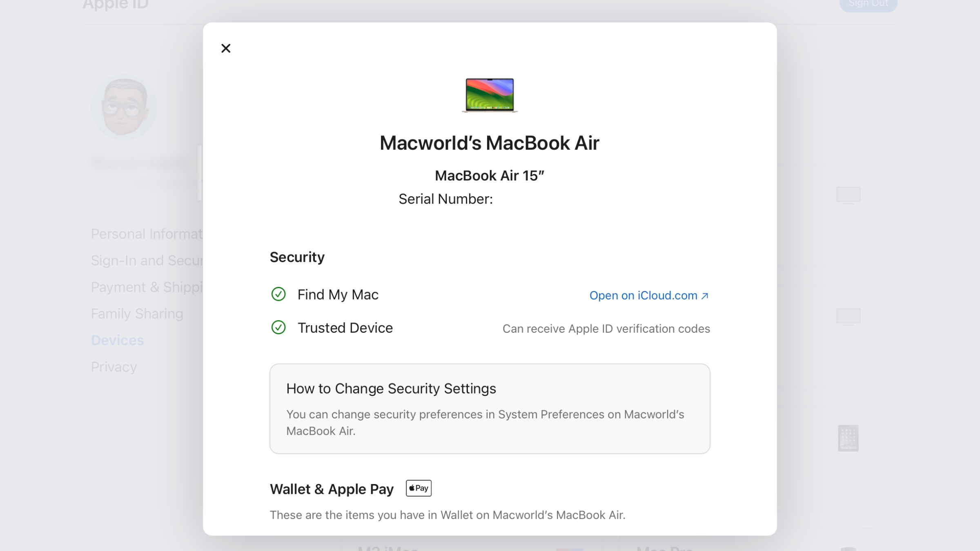The image size is (980, 551).
Task: Select Devices in the sidebar navigation
Action: point(118,340)
